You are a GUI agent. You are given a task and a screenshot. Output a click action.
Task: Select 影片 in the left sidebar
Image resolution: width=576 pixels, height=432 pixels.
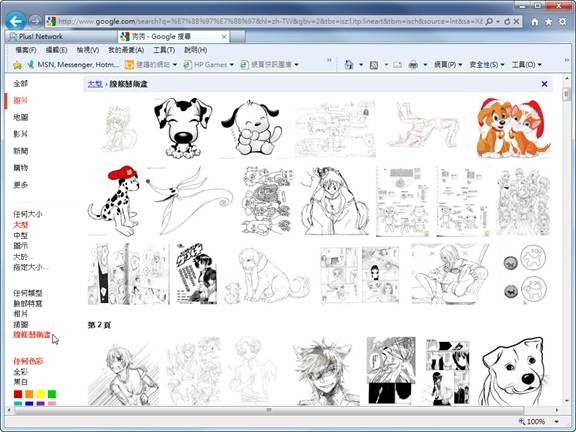(20, 134)
